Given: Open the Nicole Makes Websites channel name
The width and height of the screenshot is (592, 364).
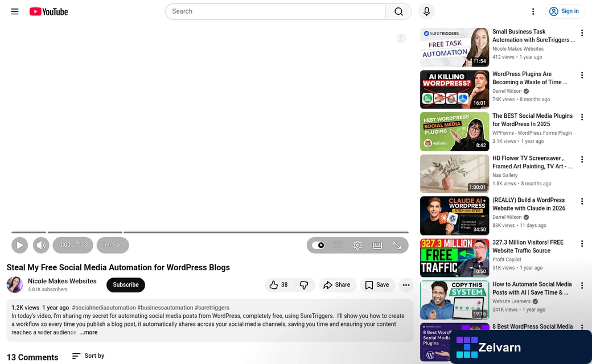Looking at the screenshot, I should tap(62, 281).
